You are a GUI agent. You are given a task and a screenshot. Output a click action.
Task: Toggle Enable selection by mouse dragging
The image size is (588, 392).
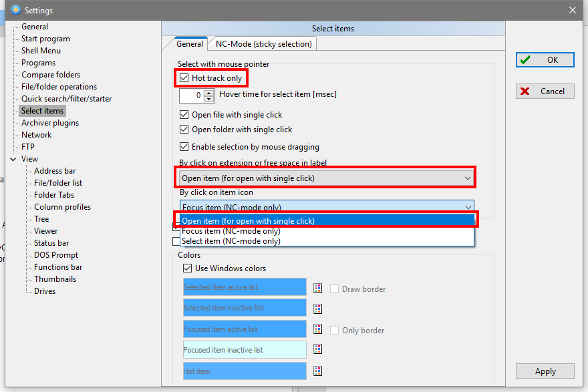[185, 147]
